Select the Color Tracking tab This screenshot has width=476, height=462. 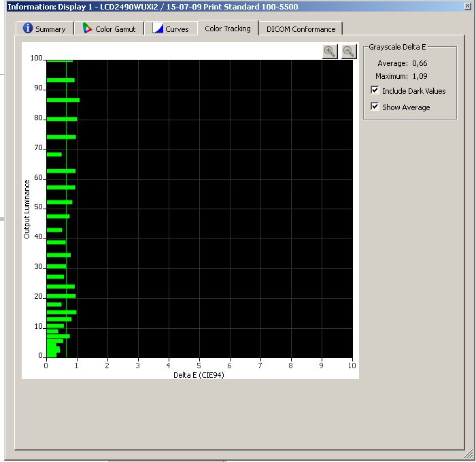click(x=228, y=29)
